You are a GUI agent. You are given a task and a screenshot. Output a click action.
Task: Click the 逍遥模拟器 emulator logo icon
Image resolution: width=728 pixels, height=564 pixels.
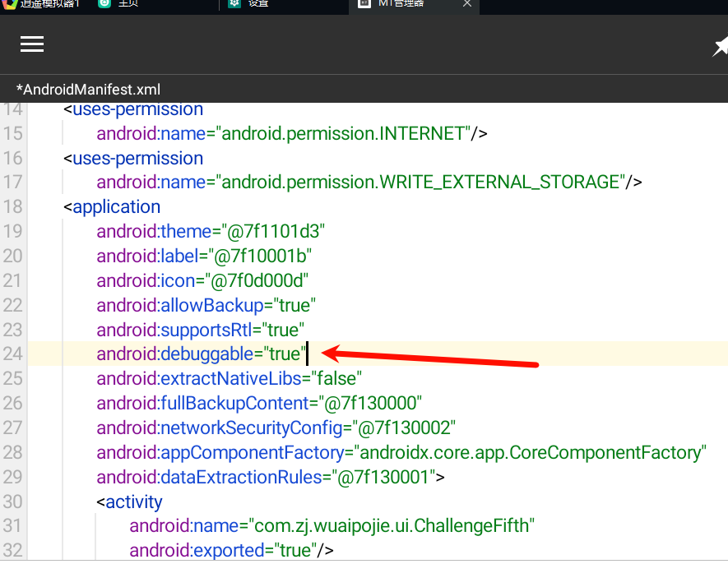[x=8, y=3]
